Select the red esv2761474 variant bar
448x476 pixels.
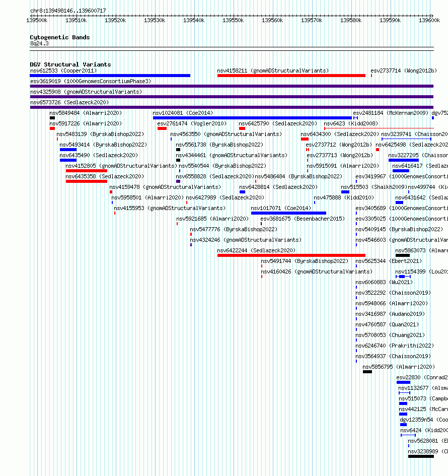tap(162, 128)
